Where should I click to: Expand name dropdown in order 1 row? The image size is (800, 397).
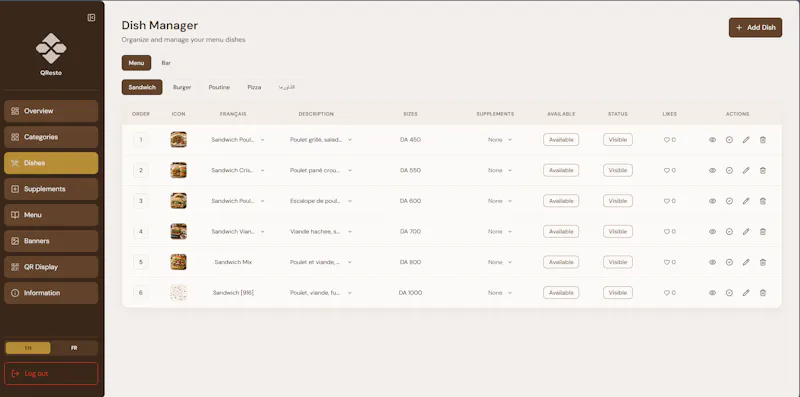point(262,140)
